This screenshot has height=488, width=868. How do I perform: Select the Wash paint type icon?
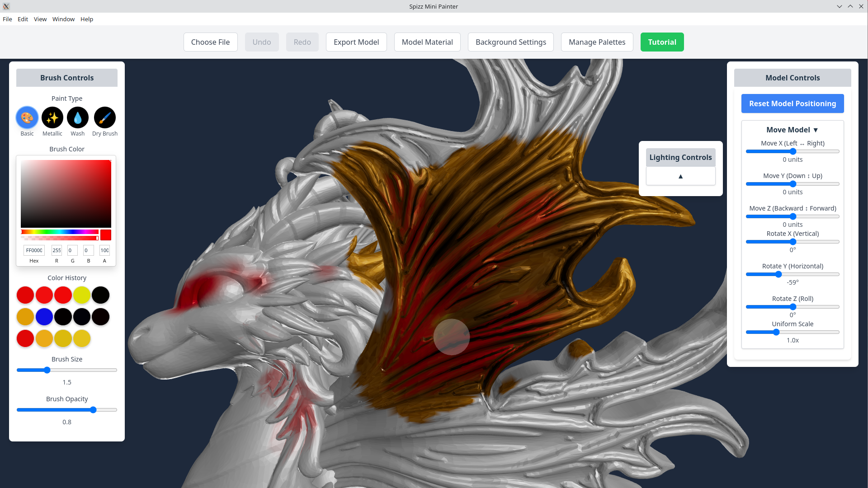point(77,117)
